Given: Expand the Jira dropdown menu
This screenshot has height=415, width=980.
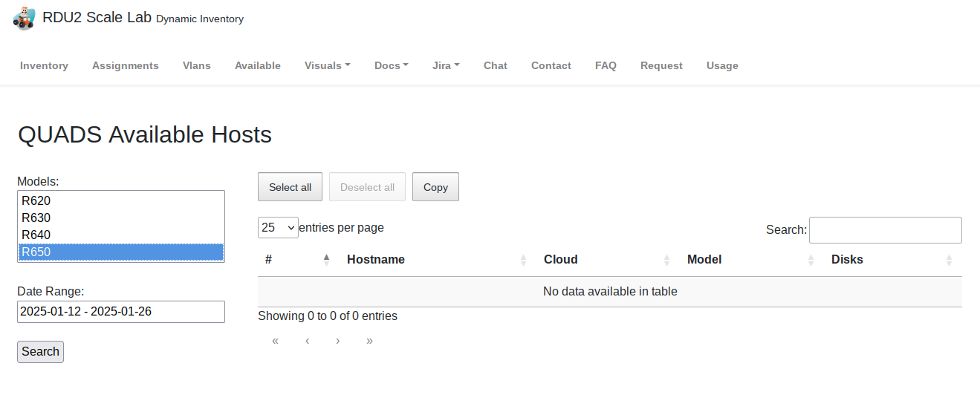Looking at the screenshot, I should 446,65.
